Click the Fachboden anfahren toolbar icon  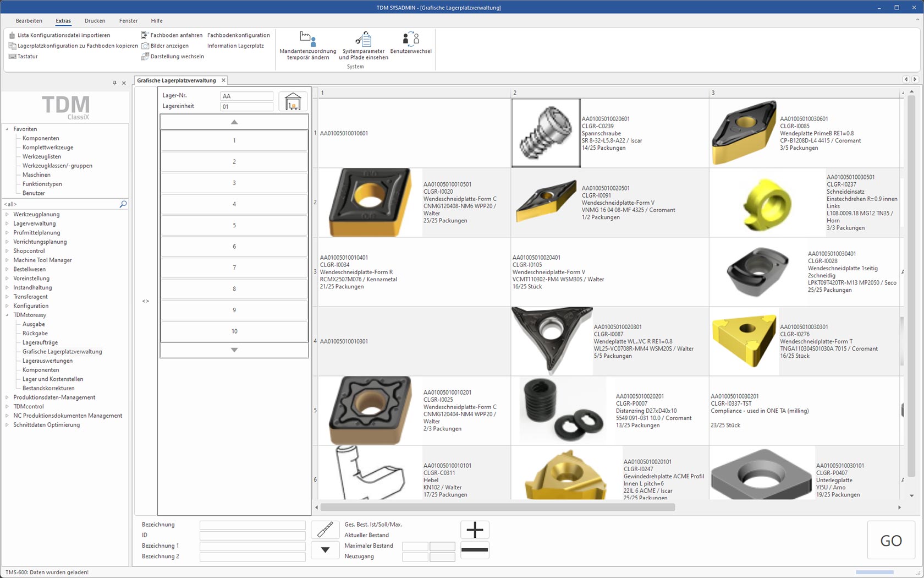click(x=145, y=35)
